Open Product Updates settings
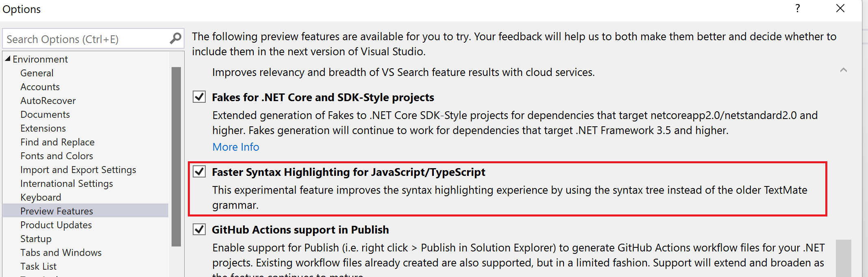Viewport: 868px width, 277px height. [56, 225]
